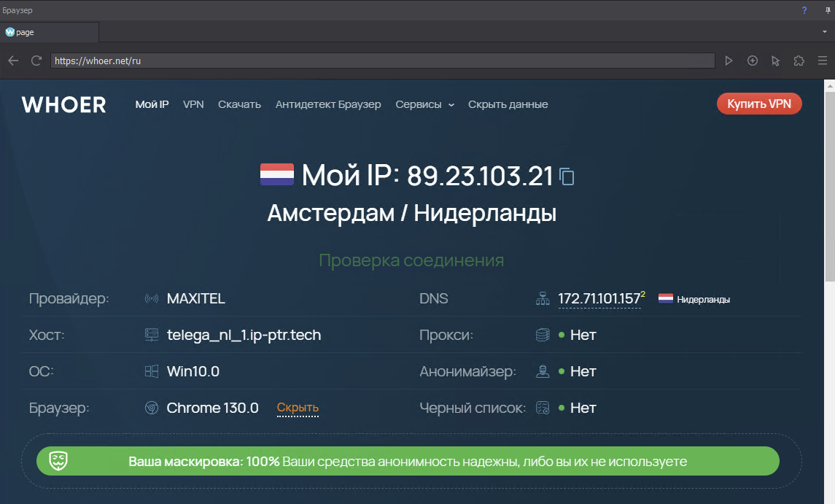The width and height of the screenshot is (835, 504).
Task: Click the scrollbar up arrow
Action: click(x=830, y=85)
